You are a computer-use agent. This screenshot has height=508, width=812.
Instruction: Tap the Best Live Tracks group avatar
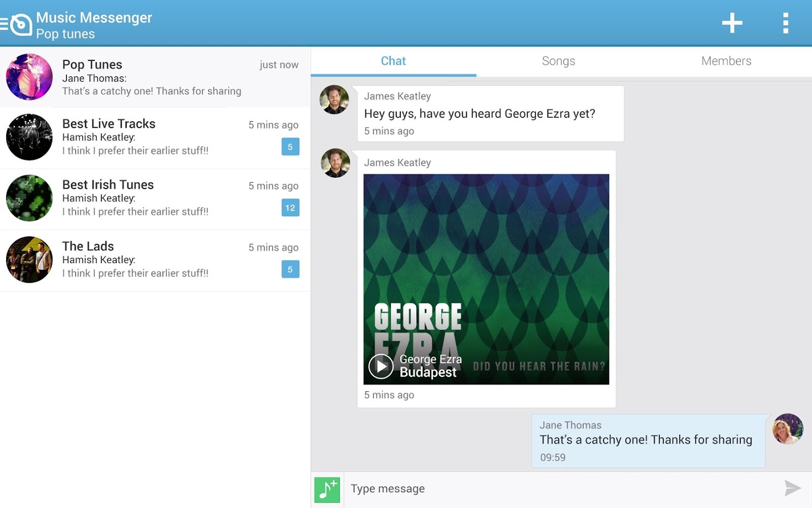click(29, 137)
